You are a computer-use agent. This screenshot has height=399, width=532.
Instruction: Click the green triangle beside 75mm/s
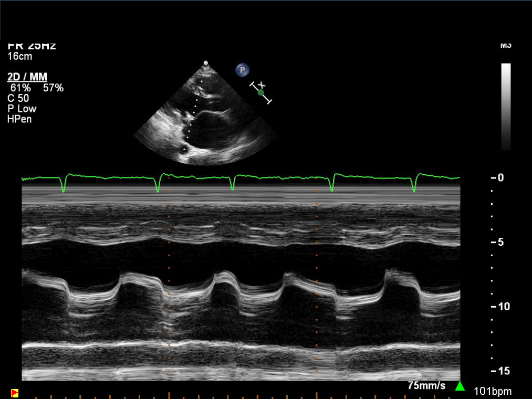(x=460, y=386)
